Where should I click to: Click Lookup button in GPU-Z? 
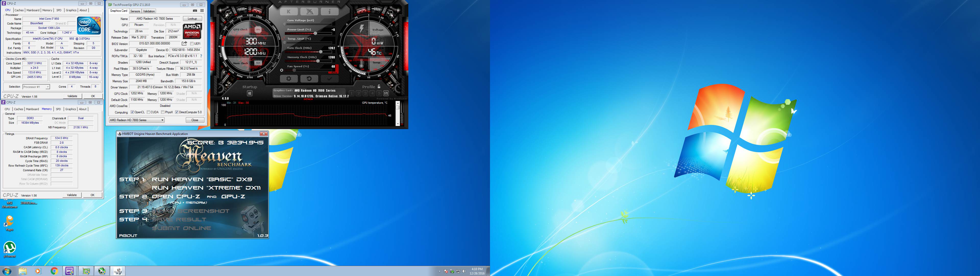click(192, 19)
